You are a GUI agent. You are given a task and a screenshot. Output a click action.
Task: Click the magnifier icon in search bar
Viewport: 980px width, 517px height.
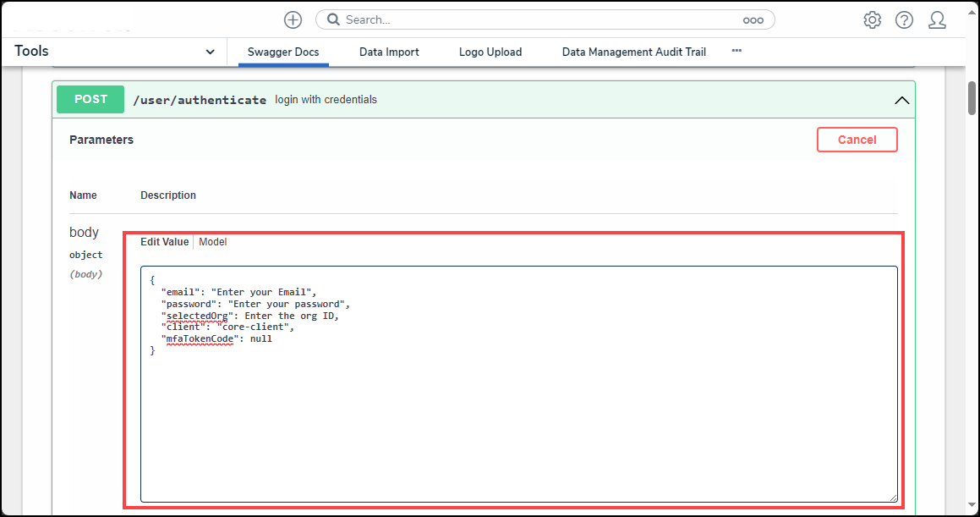[333, 19]
